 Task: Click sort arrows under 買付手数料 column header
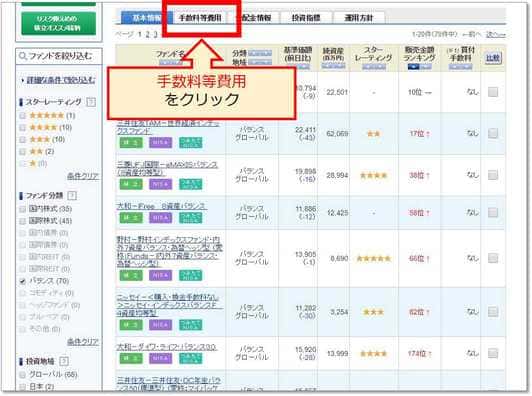[460, 67]
